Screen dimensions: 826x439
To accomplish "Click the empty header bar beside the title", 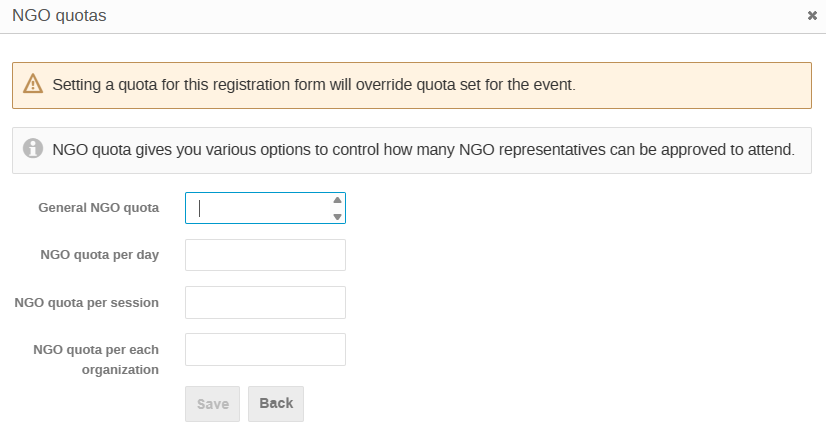I will 453,16.
